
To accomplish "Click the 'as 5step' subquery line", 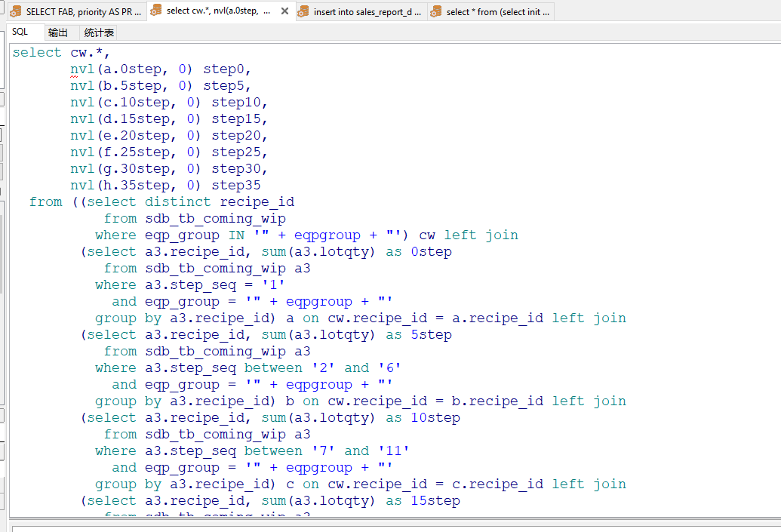I will 266,335.
